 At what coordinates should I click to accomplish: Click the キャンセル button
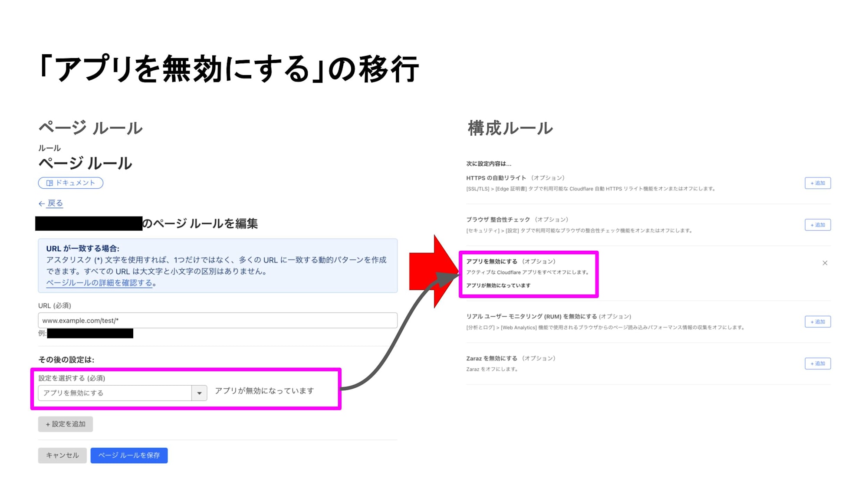(x=62, y=455)
